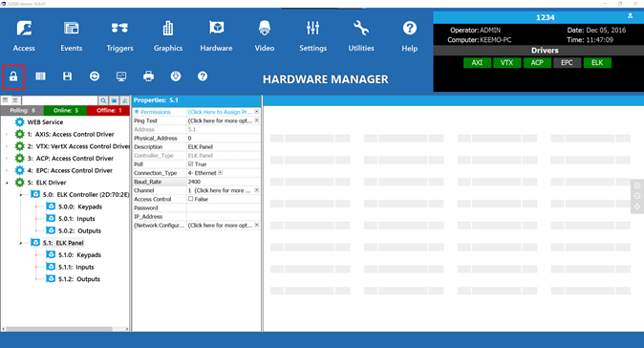Click the middle floating icon on right edge
This screenshot has height=348, width=644.
(x=637, y=196)
